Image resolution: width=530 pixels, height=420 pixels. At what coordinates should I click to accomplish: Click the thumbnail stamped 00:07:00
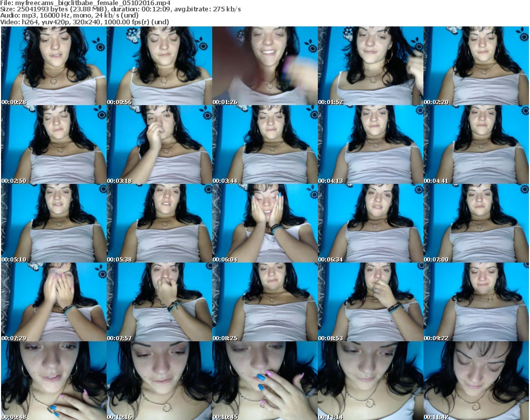[476, 223]
